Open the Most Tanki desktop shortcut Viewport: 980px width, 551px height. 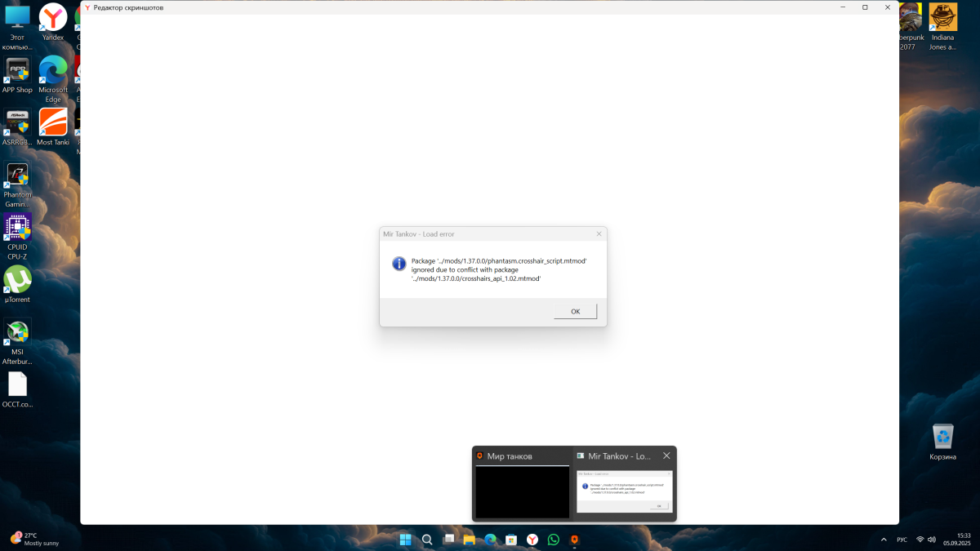pos(53,127)
